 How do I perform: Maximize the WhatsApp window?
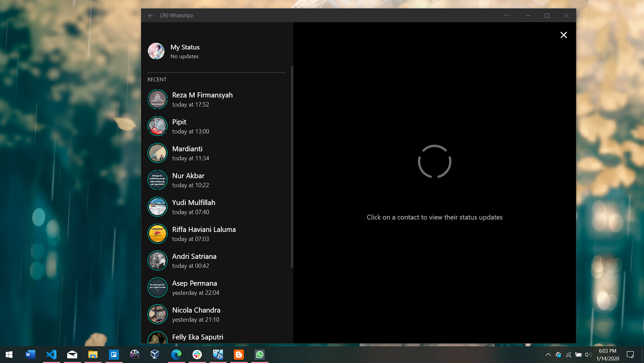tap(547, 15)
